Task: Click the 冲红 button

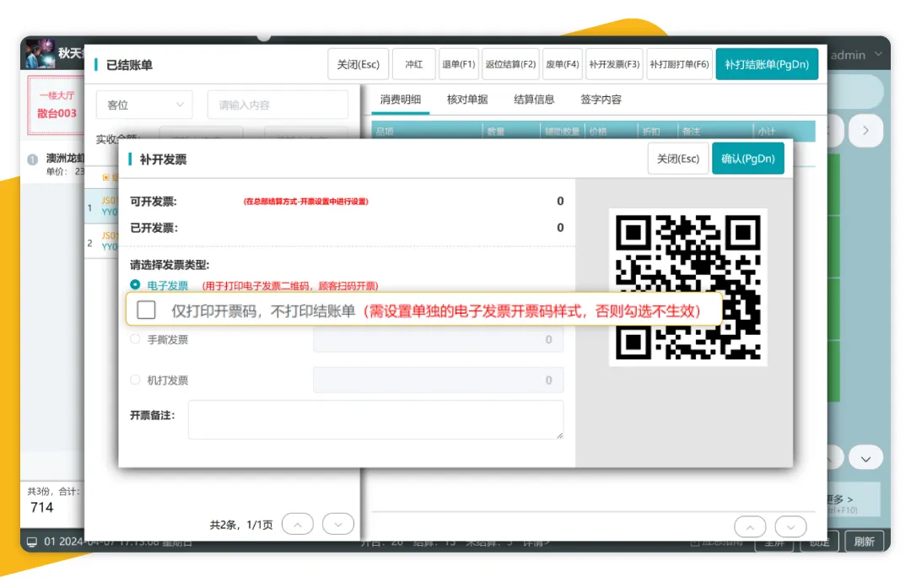Action: click(413, 64)
